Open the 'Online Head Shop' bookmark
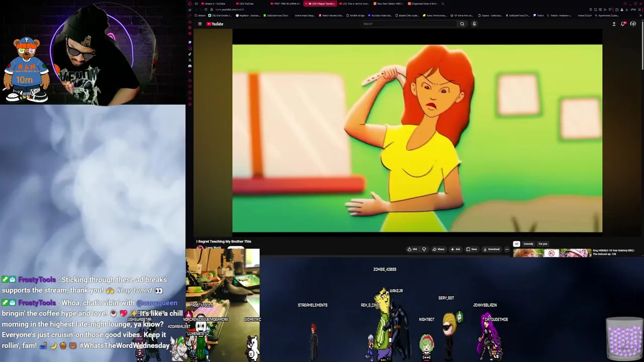The image size is (644, 362). pos(304,16)
